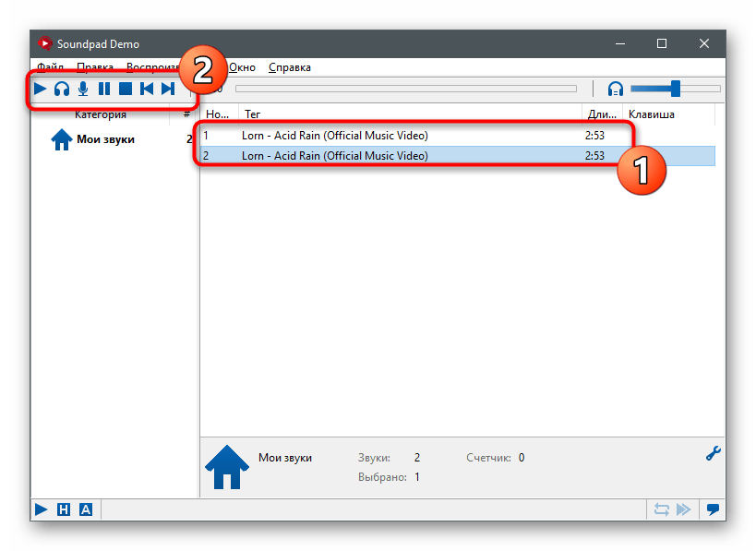The height and width of the screenshot is (551, 756).
Task: Open settings with the wrench icon
Action: (712, 453)
